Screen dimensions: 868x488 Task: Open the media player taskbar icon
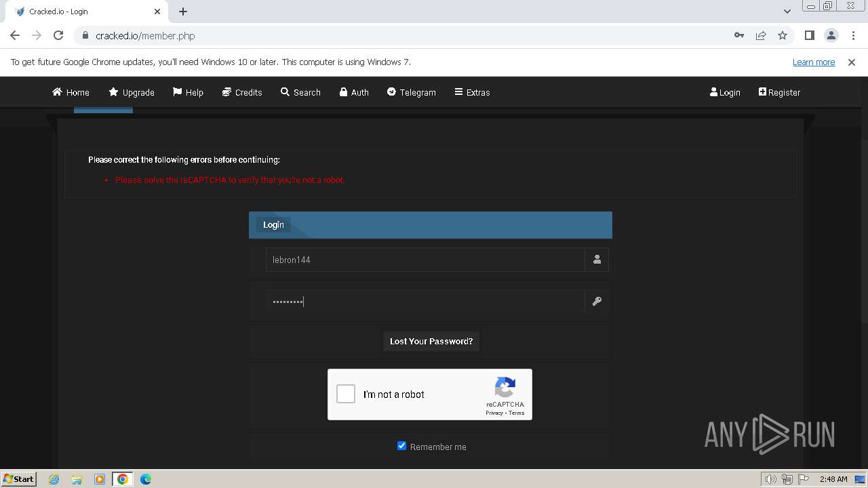[x=100, y=479]
